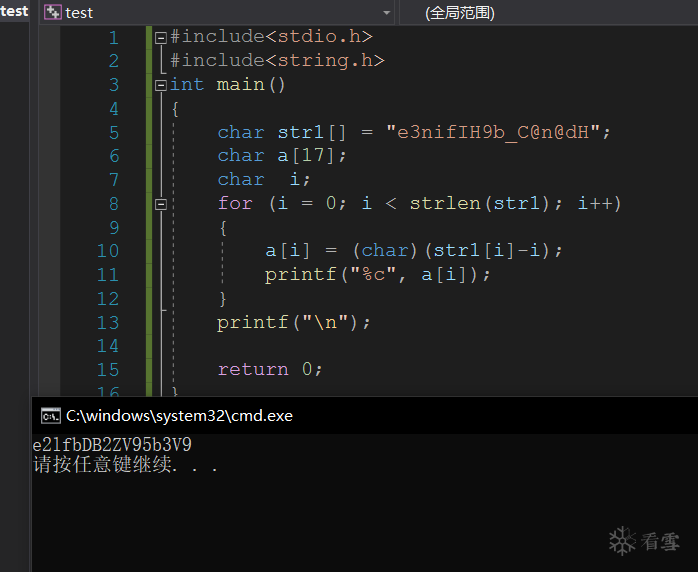Click the console output e2lfbDB2ZV95b3V9
The height and width of the screenshot is (572, 698).
pyautogui.click(x=112, y=445)
